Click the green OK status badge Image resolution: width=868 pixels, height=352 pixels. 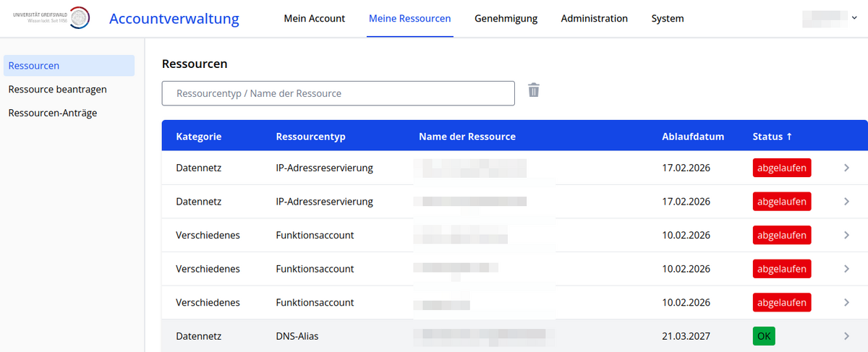tap(763, 336)
